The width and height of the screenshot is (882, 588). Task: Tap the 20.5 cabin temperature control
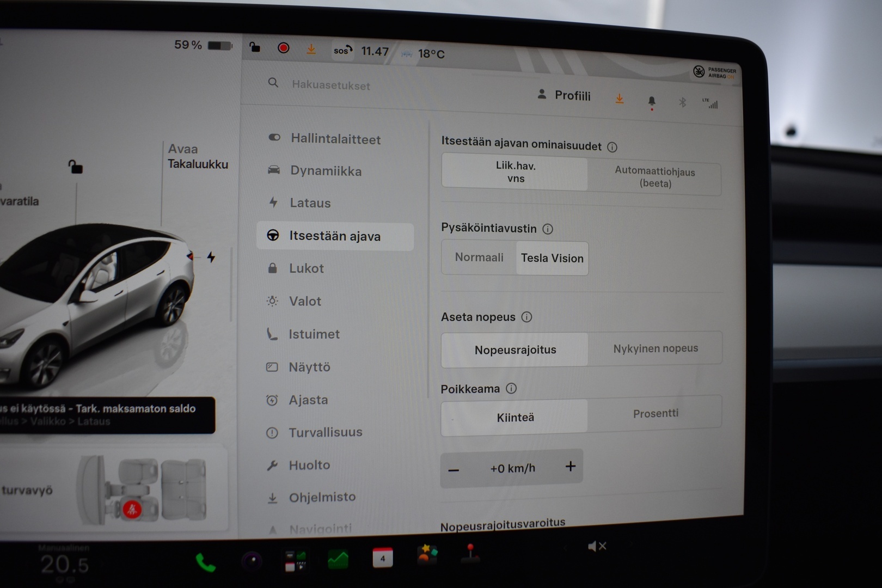point(64,564)
